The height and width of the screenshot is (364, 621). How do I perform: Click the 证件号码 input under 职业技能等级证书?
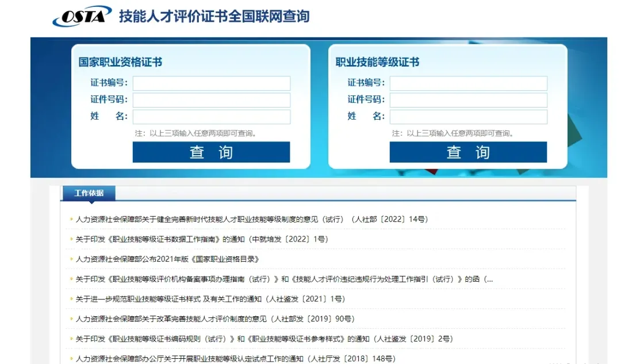coord(467,99)
